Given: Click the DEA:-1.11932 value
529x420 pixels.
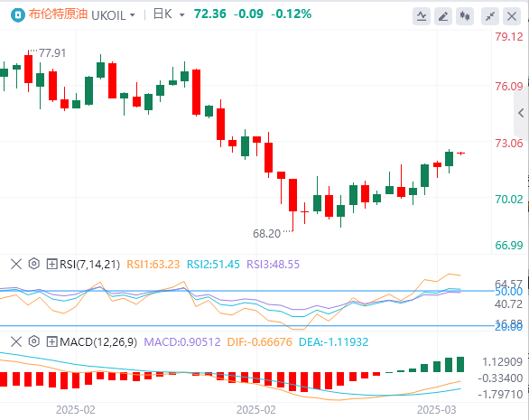Looking at the screenshot, I should pos(333,342).
